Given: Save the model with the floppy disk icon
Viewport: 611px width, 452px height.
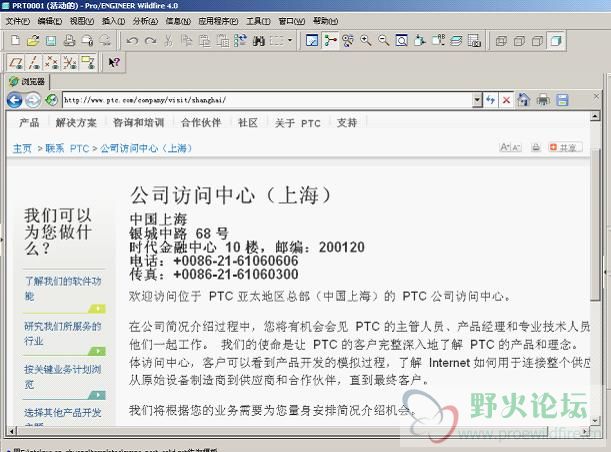Looking at the screenshot, I should pyautogui.click(x=51, y=41).
